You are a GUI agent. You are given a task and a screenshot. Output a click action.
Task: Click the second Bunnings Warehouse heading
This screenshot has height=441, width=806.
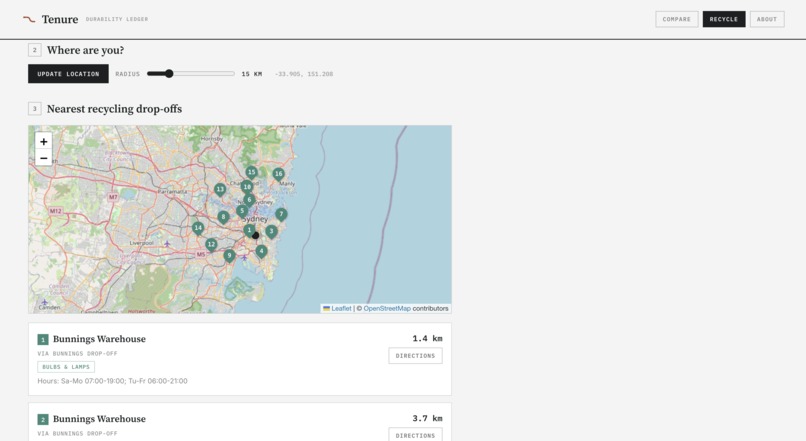[x=99, y=419]
